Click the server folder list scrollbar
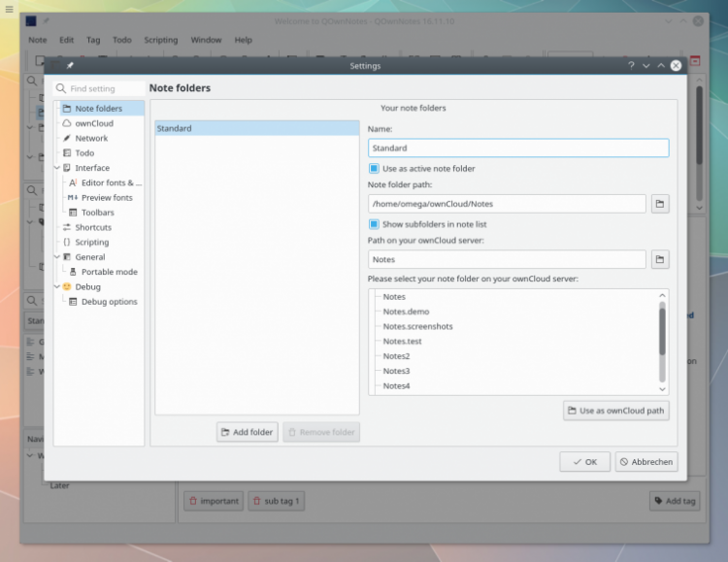This screenshot has width=728, height=562. 663,335
